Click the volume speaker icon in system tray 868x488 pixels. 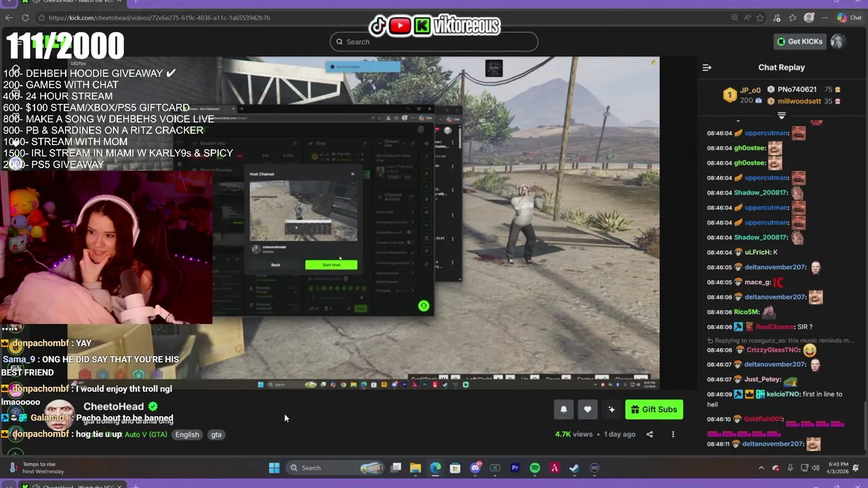(x=816, y=468)
